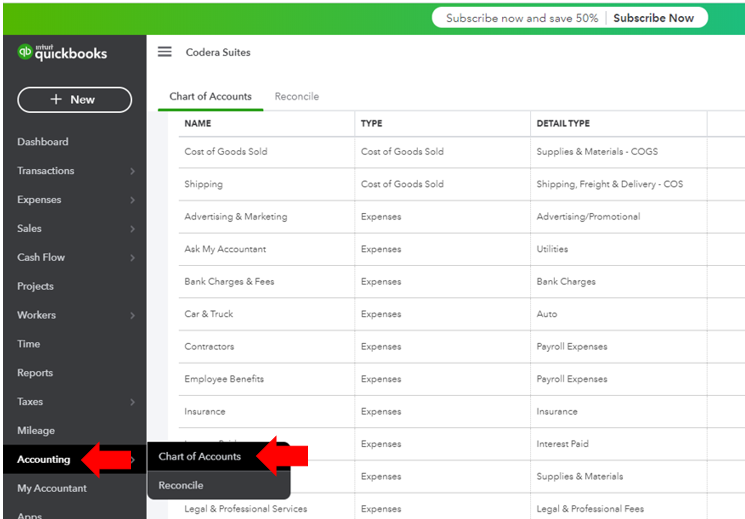Select the Bank Charges & Fees account
The image size is (745, 519).
click(x=229, y=281)
